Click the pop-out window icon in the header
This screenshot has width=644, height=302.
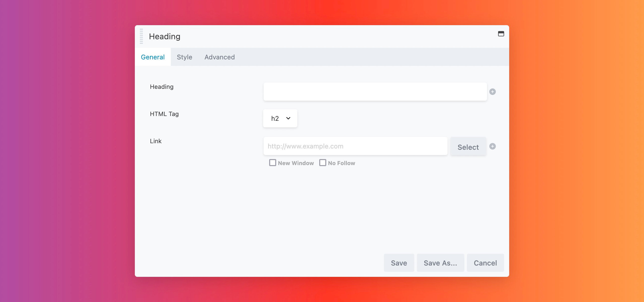click(501, 34)
